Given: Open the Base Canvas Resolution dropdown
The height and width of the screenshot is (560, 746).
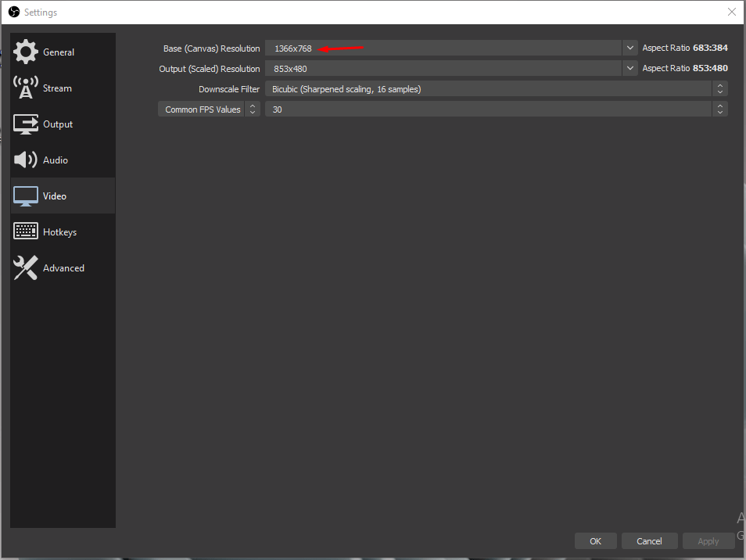Looking at the screenshot, I should 629,48.
